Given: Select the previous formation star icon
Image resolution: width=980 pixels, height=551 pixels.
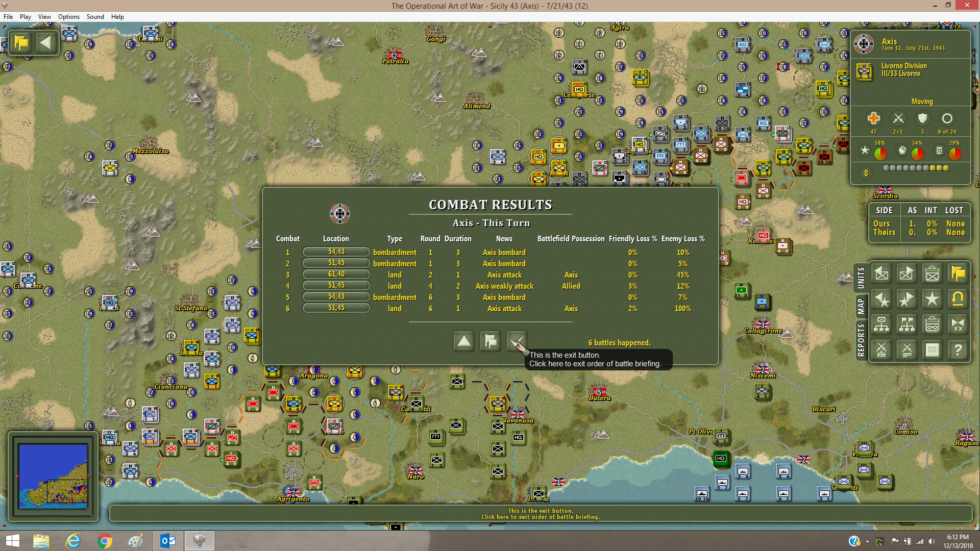Looking at the screenshot, I should coord(881,299).
